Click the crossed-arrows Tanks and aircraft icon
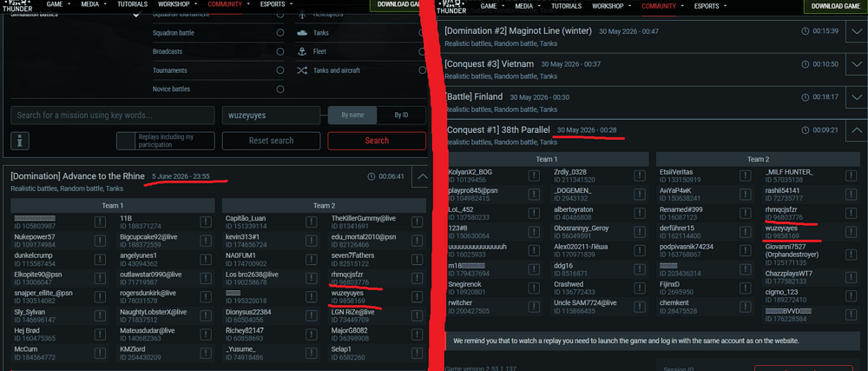This screenshot has height=371, width=868. click(302, 70)
